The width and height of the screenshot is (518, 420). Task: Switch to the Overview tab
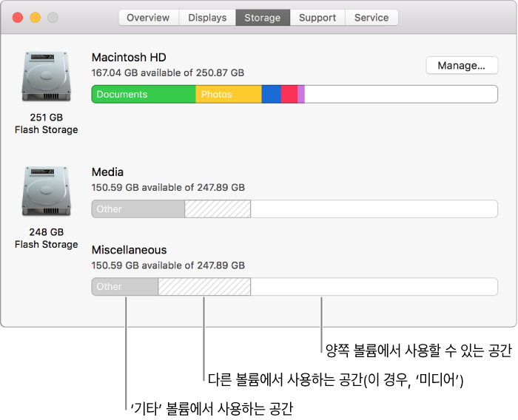(x=148, y=18)
